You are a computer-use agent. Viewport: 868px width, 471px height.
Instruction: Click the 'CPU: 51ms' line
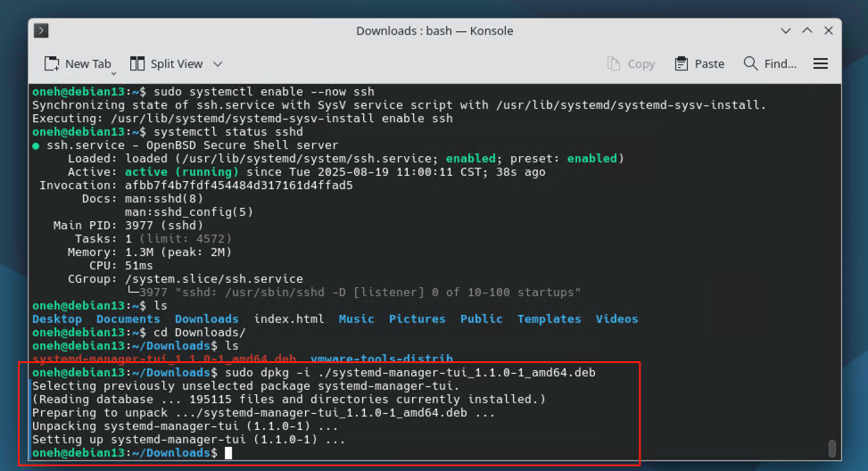point(120,265)
